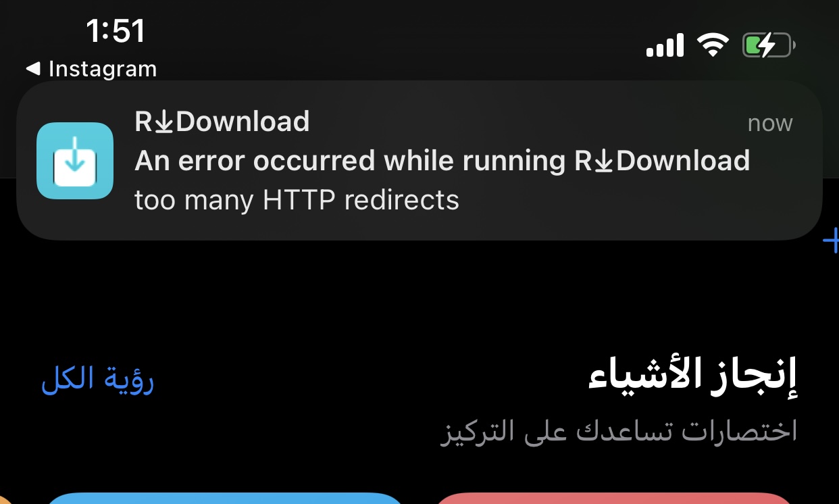Image resolution: width=839 pixels, height=504 pixels.
Task: Tap the orange card edge at the far left
Action: pyautogui.click(x=3, y=500)
